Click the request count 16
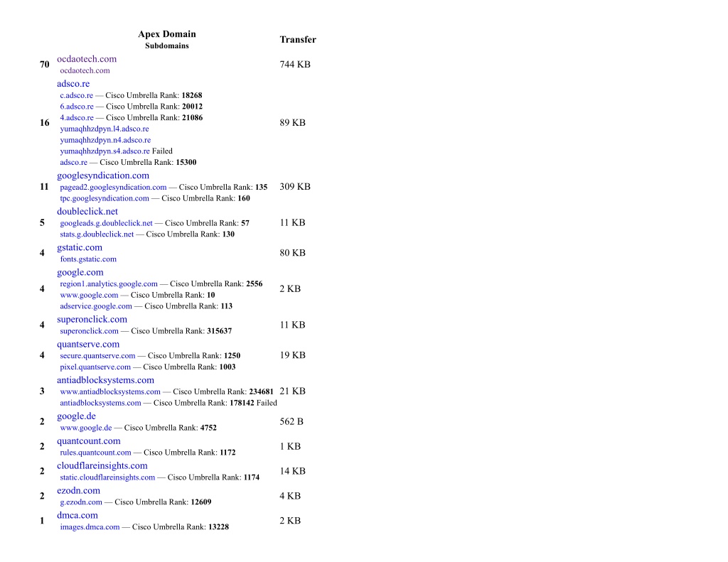This screenshot has width=728, height=562. pos(45,122)
